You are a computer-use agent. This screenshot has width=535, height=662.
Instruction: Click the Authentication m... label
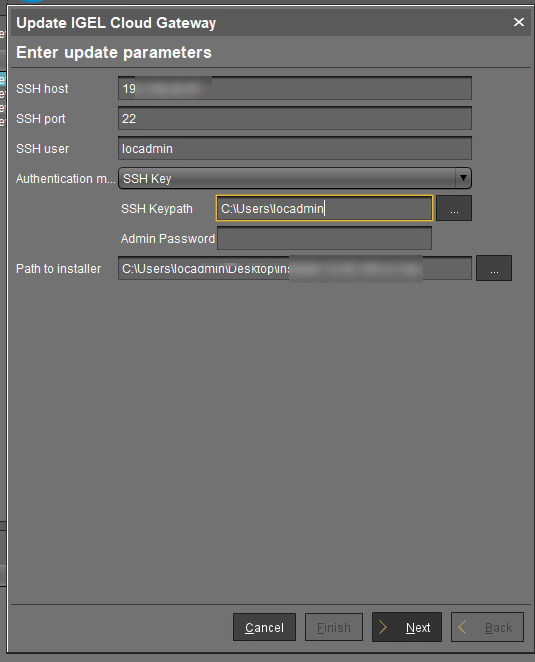65,179
